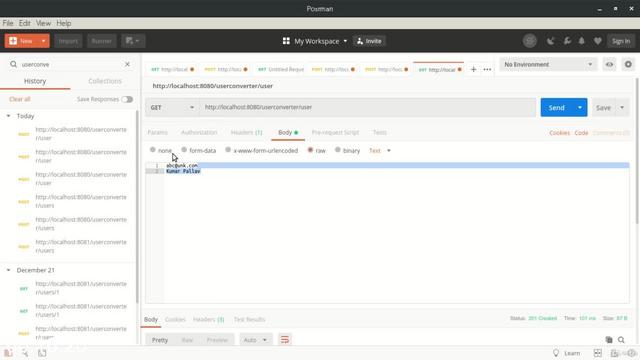Open the sync status avatar icon
The height and width of the screenshot is (360, 640).
(530, 41)
